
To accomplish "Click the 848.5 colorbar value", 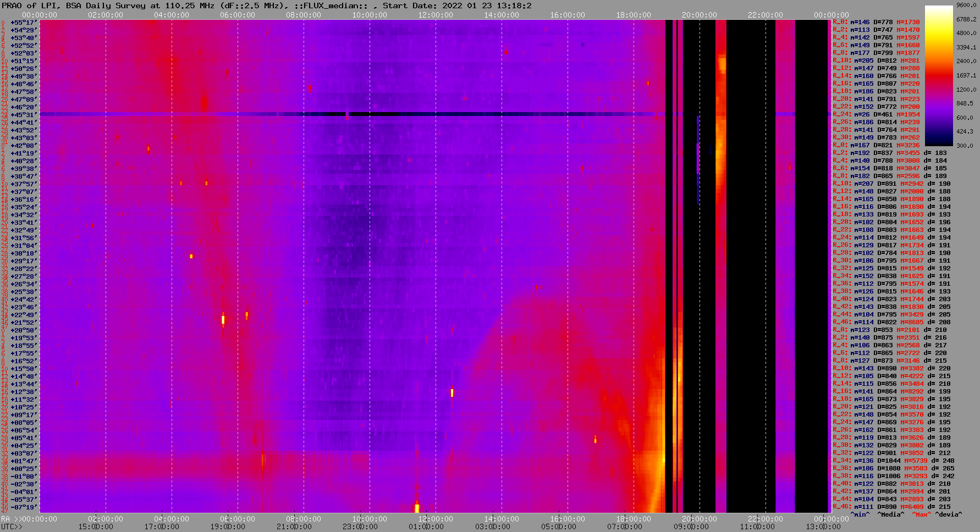I will pos(966,103).
